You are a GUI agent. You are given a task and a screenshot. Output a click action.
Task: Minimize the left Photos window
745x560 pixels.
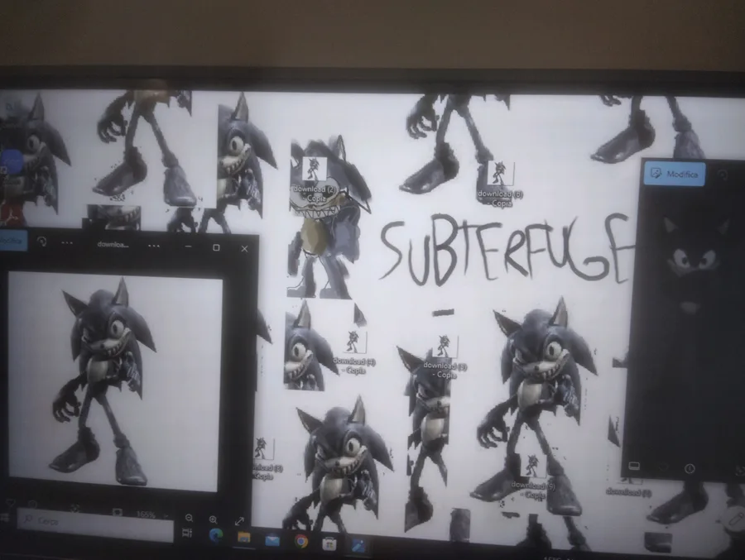pyautogui.click(x=188, y=246)
